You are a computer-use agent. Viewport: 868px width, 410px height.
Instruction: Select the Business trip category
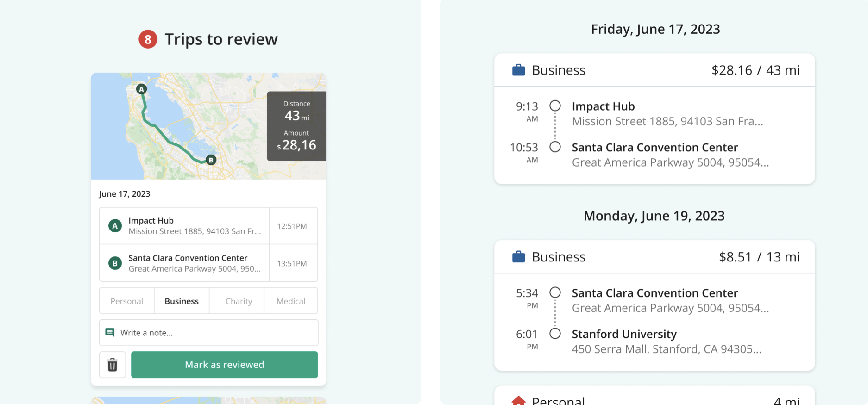pos(182,301)
